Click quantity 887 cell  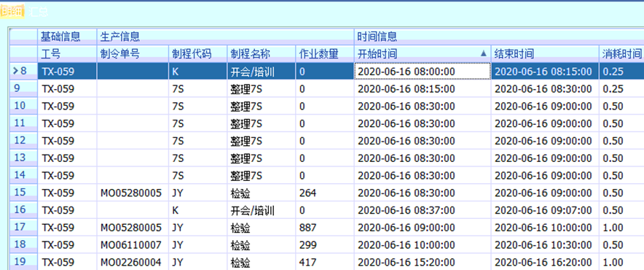tap(325, 228)
